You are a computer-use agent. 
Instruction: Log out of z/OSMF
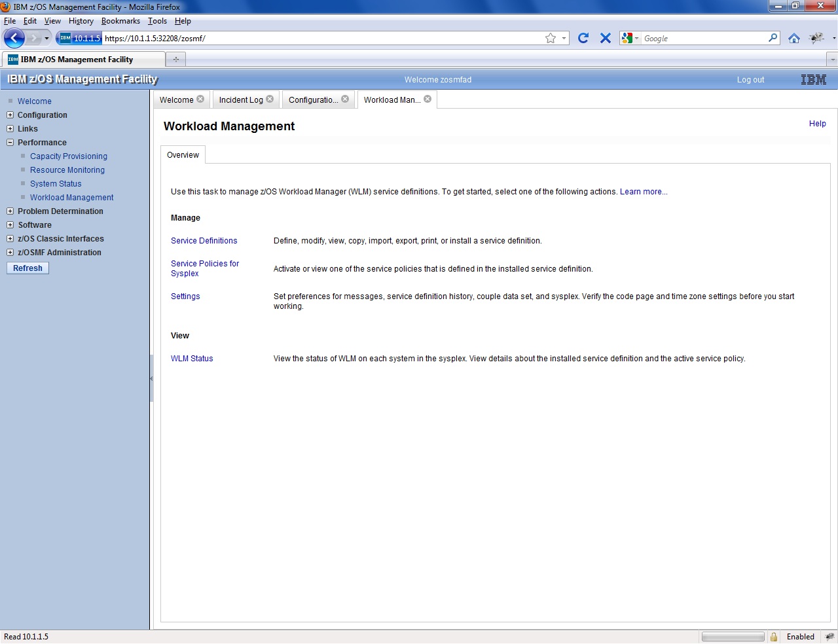point(750,80)
